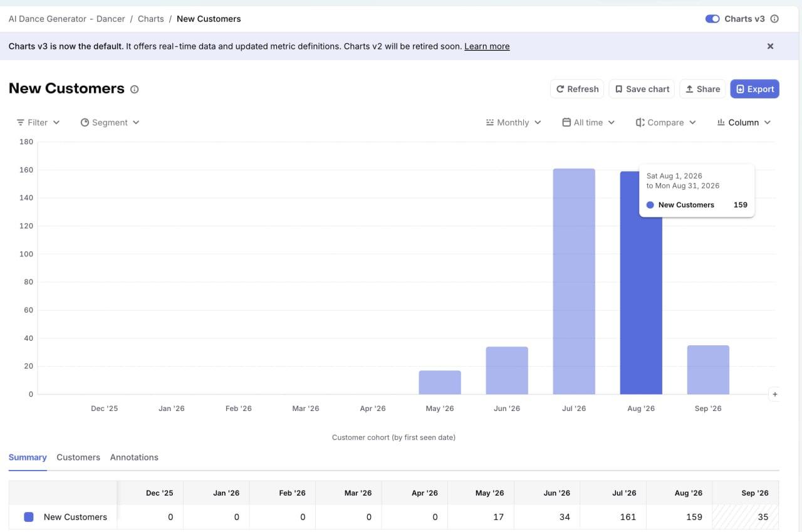Click the highlighted Aug '26 bar

tap(641, 283)
